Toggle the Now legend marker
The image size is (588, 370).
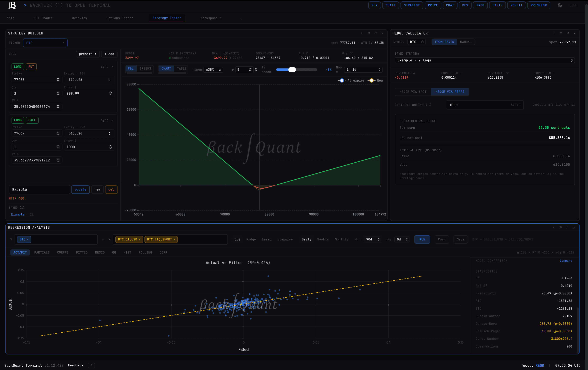click(371, 80)
